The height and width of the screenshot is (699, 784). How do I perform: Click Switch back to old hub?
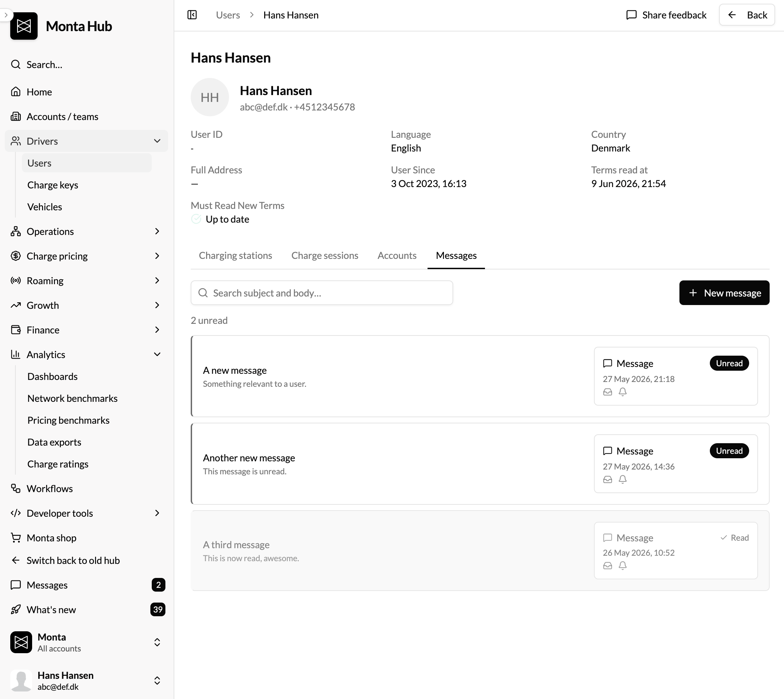click(86, 560)
